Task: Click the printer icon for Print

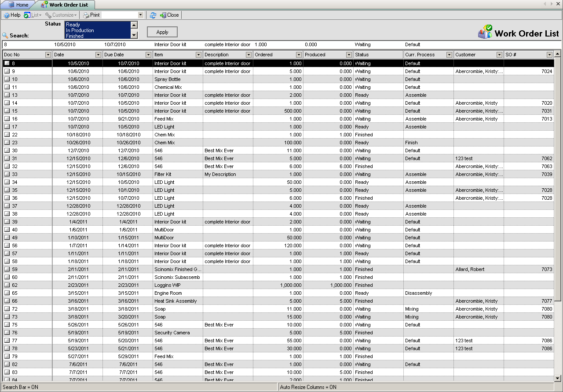Action: coord(86,15)
